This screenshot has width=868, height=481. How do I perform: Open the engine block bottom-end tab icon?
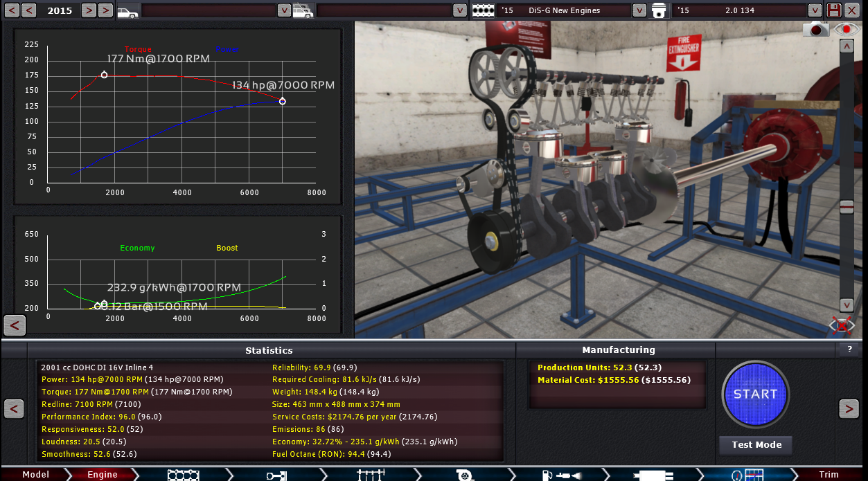click(x=184, y=475)
